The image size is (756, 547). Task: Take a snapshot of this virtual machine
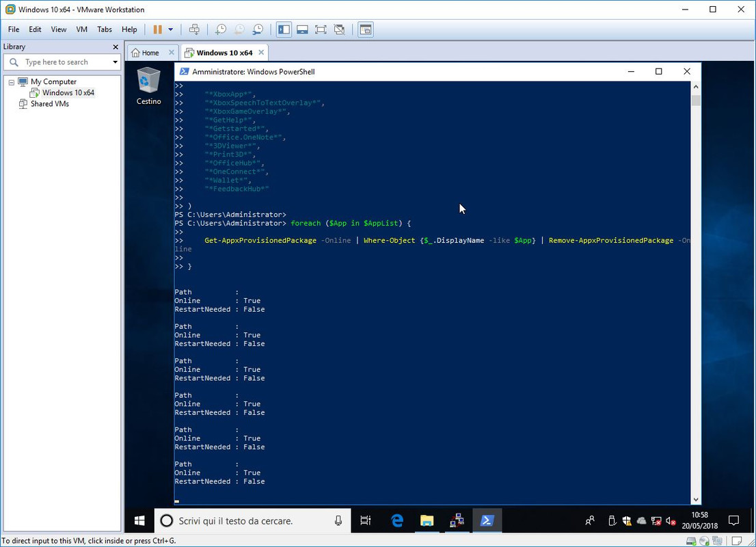220,29
